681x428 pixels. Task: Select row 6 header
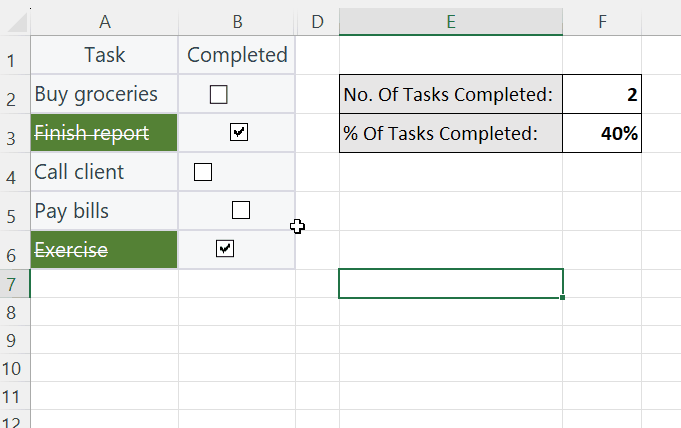tap(15, 250)
